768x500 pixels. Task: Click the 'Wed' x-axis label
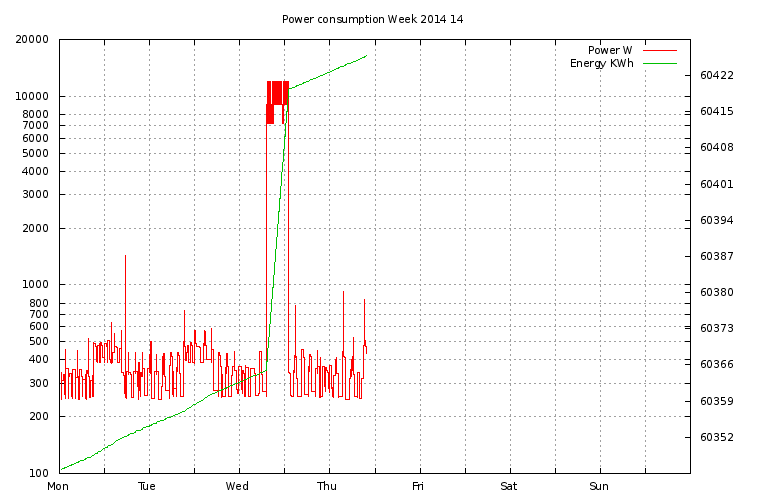(237, 486)
